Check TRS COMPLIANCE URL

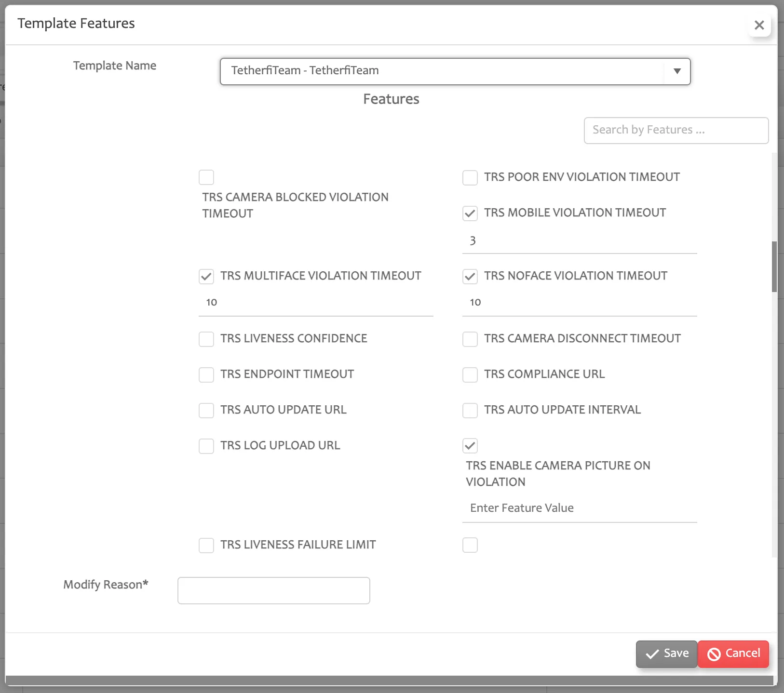point(470,374)
